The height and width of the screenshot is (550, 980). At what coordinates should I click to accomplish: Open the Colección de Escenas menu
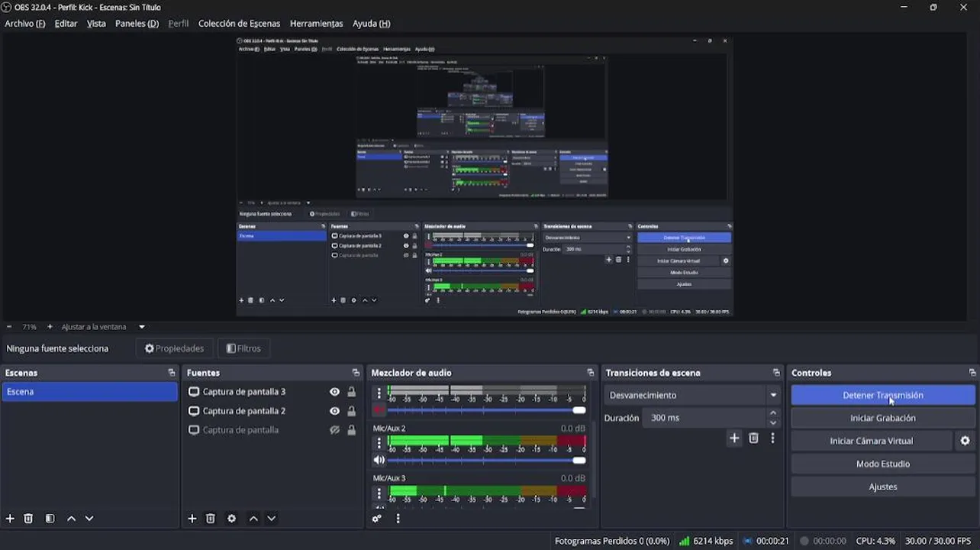coord(239,24)
